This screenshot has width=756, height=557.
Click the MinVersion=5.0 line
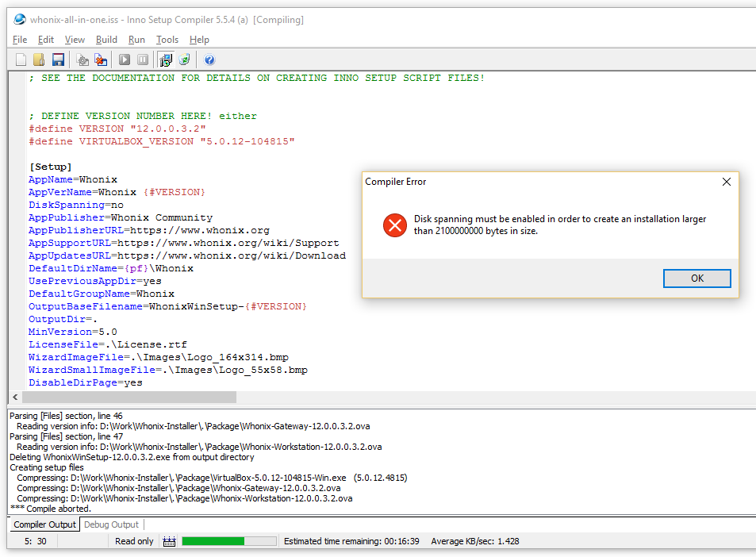click(x=73, y=332)
